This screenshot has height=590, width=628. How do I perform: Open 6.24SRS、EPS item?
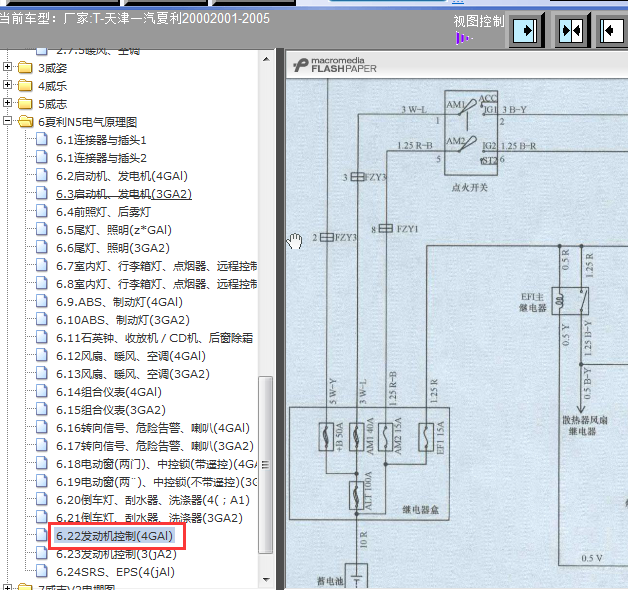pos(115,572)
